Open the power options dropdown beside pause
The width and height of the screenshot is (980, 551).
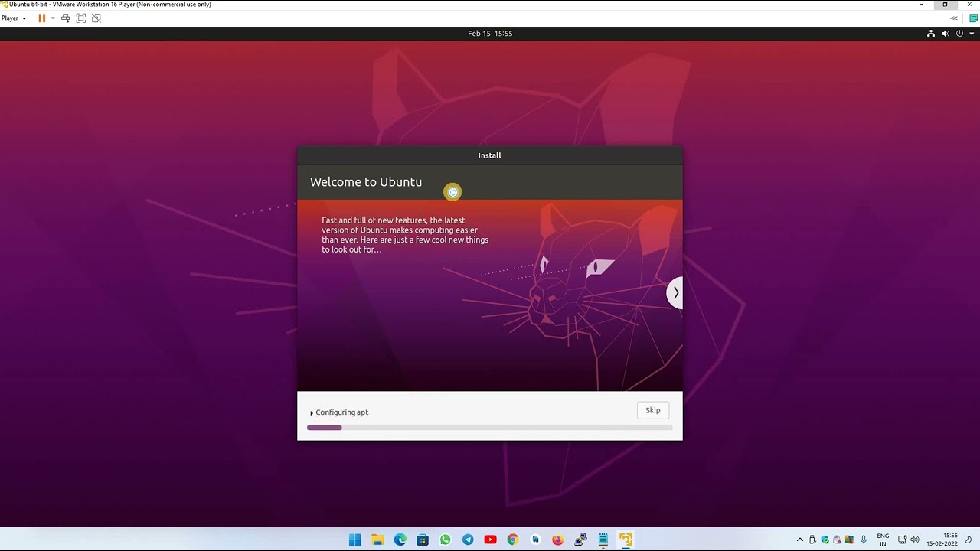coord(52,18)
